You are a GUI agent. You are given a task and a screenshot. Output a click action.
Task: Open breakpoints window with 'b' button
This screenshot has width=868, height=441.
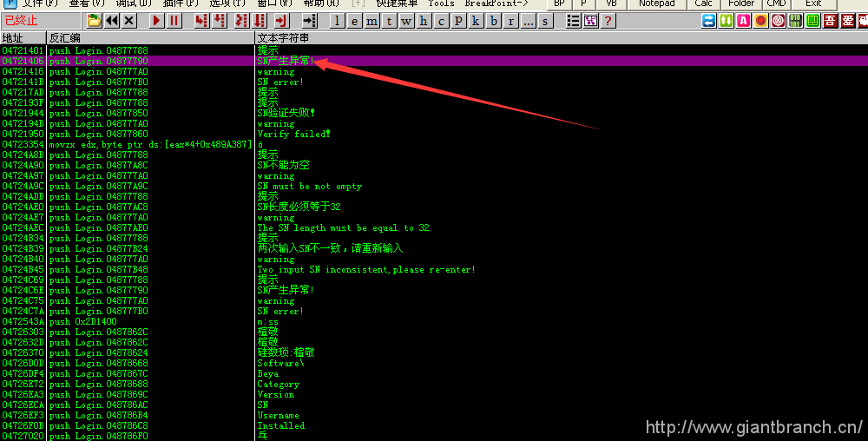point(493,21)
